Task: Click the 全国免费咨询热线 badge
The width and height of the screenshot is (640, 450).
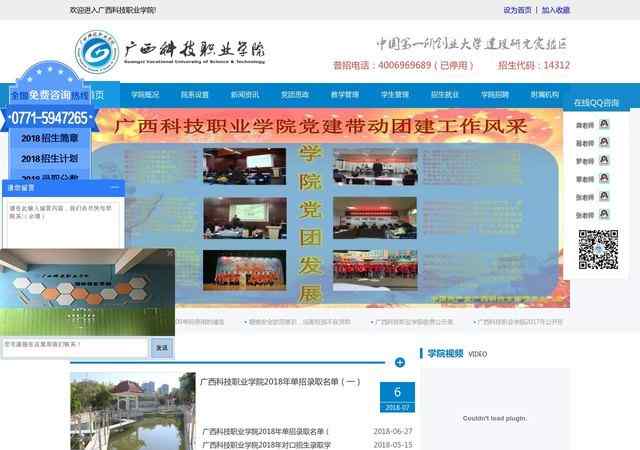Action: point(50,95)
